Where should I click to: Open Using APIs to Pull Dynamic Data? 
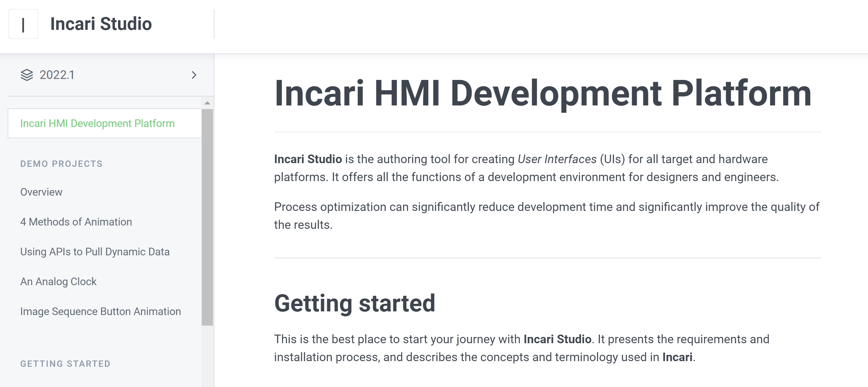coord(95,252)
